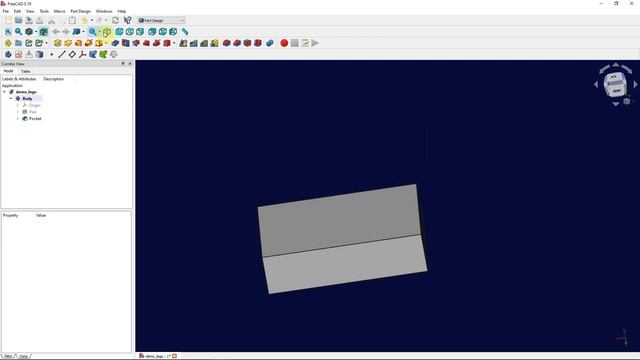Open the View menu
This screenshot has width=640, height=360.
[30, 11]
